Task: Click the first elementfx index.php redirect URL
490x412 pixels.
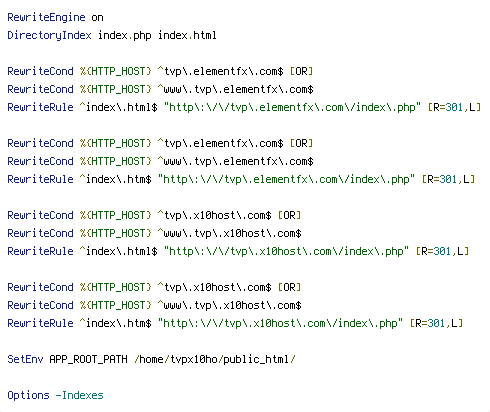Action: 292,107
